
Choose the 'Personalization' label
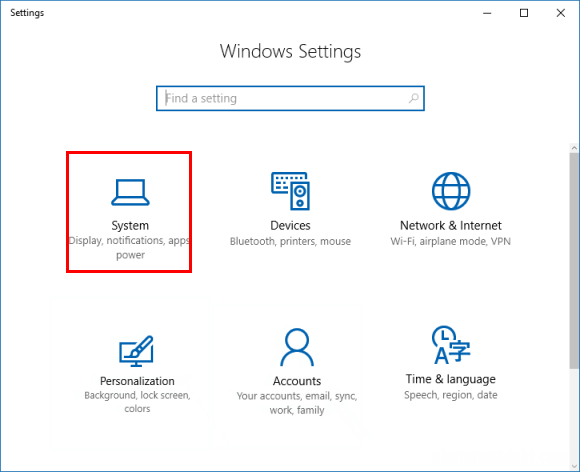pyautogui.click(x=137, y=381)
